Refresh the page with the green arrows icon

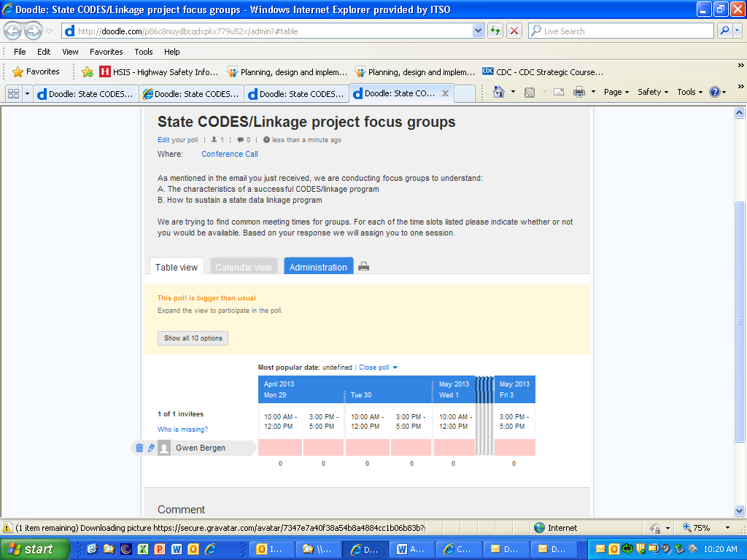(x=495, y=31)
